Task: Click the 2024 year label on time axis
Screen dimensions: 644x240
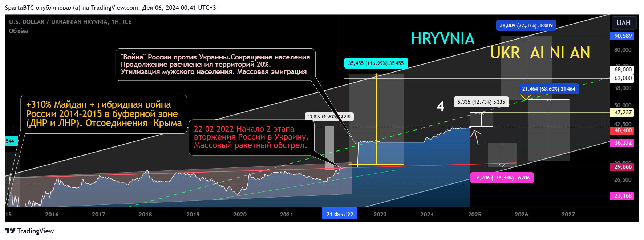Action: (427, 215)
